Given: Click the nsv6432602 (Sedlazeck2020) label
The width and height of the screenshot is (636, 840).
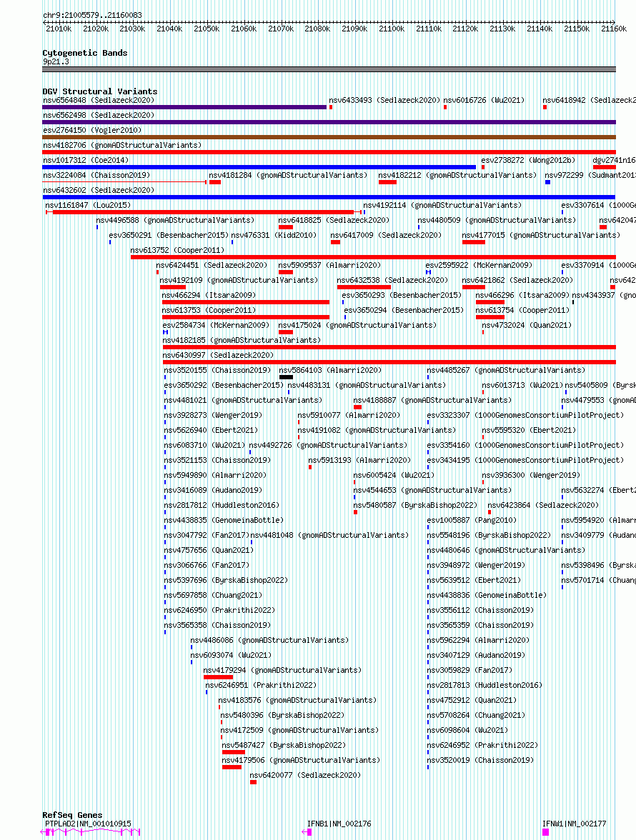Looking at the screenshot, I should point(99,190).
